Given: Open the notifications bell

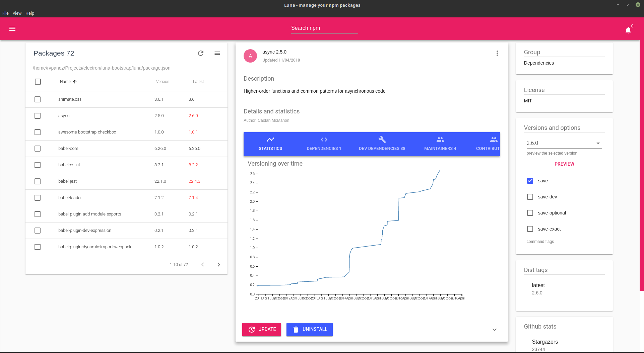Looking at the screenshot, I should [x=628, y=30].
